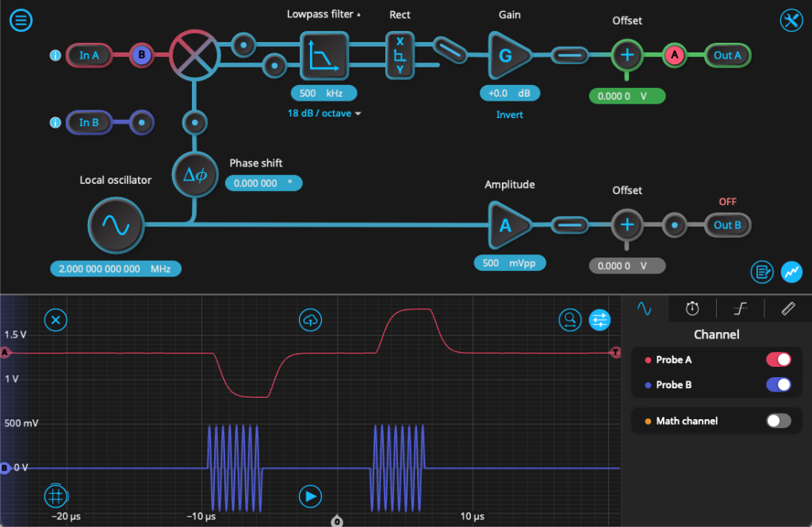Select the mixer multiplier block
The height and width of the screenshot is (527, 812).
(194, 55)
